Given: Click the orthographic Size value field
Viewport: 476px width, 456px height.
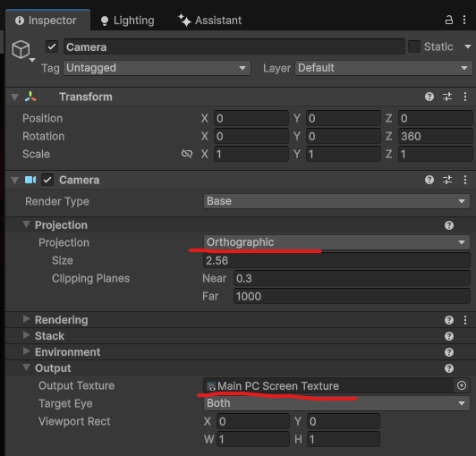Looking at the screenshot, I should pyautogui.click(x=336, y=260).
